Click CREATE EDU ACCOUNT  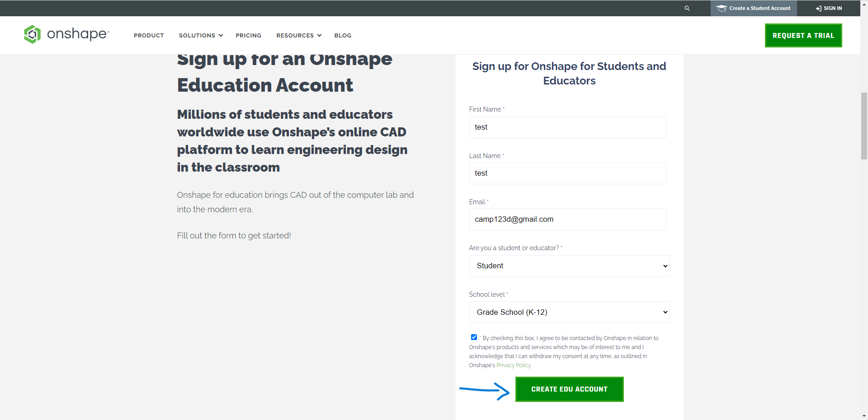tap(569, 389)
